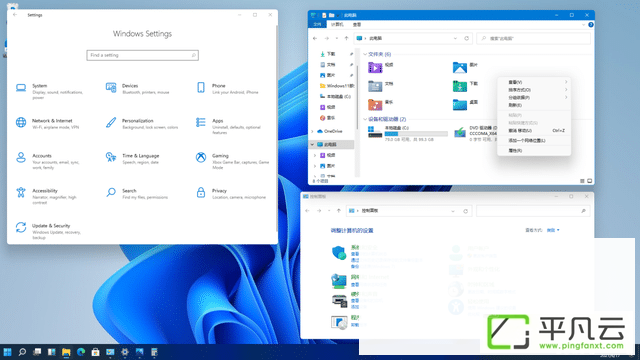This screenshot has width=640, height=360.
Task: Open Network and Internet in Control Panel
Action: point(339,280)
